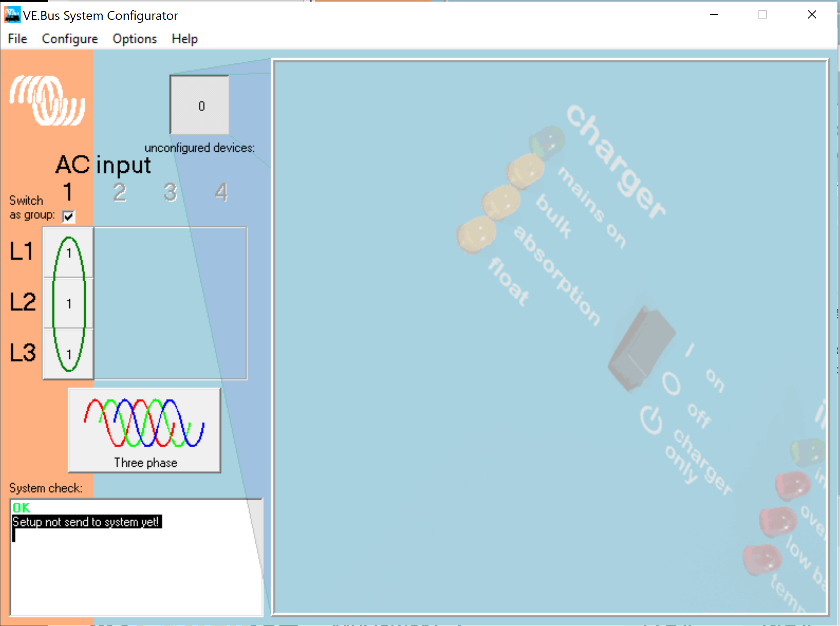The width and height of the screenshot is (840, 626).
Task: Open the Options menu
Action: coord(134,39)
